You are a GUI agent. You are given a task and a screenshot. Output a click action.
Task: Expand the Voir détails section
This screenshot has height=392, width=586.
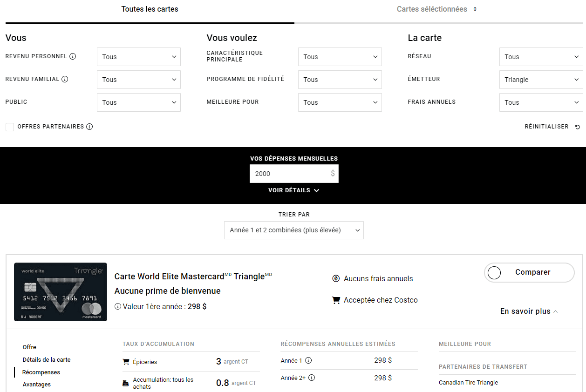(x=293, y=190)
